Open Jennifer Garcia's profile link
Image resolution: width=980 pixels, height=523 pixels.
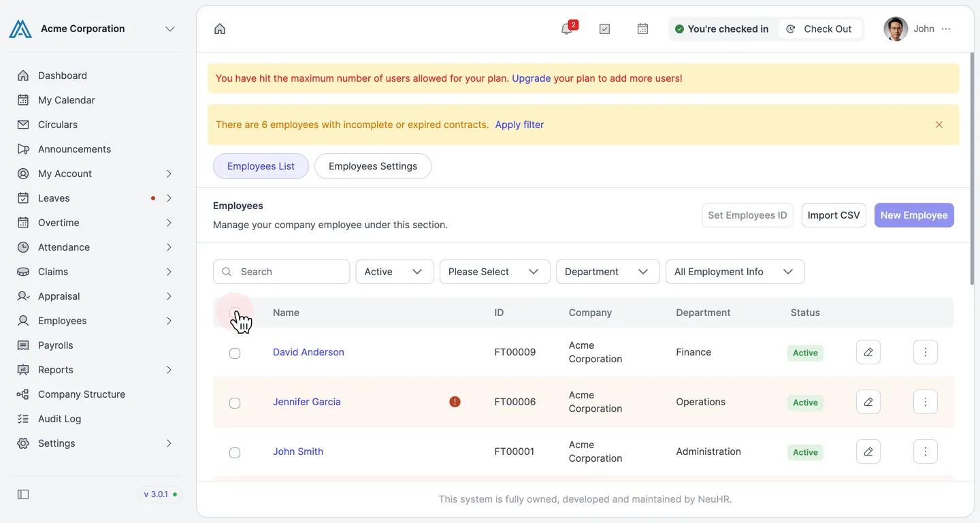(307, 402)
